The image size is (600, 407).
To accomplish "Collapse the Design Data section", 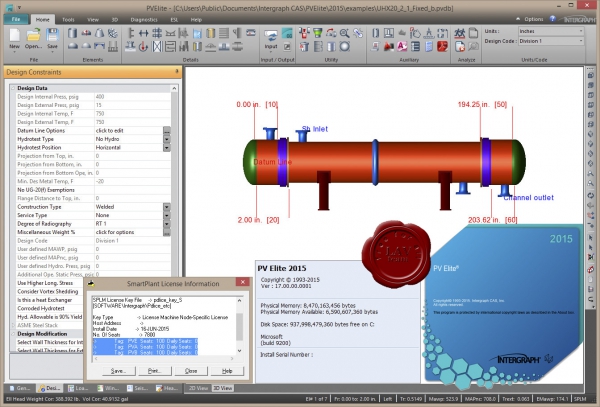I will 13,88.
